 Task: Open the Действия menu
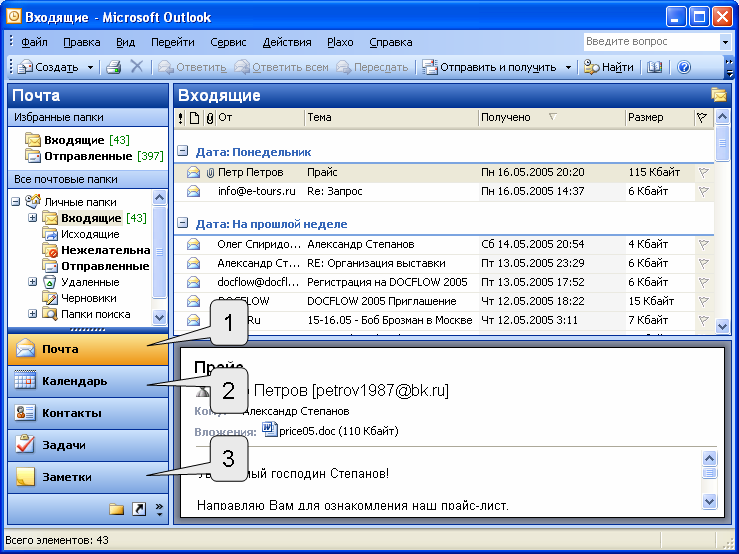287,42
